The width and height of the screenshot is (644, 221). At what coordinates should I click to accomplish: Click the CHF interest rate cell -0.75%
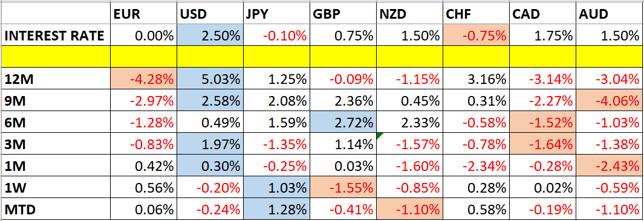pyautogui.click(x=476, y=35)
